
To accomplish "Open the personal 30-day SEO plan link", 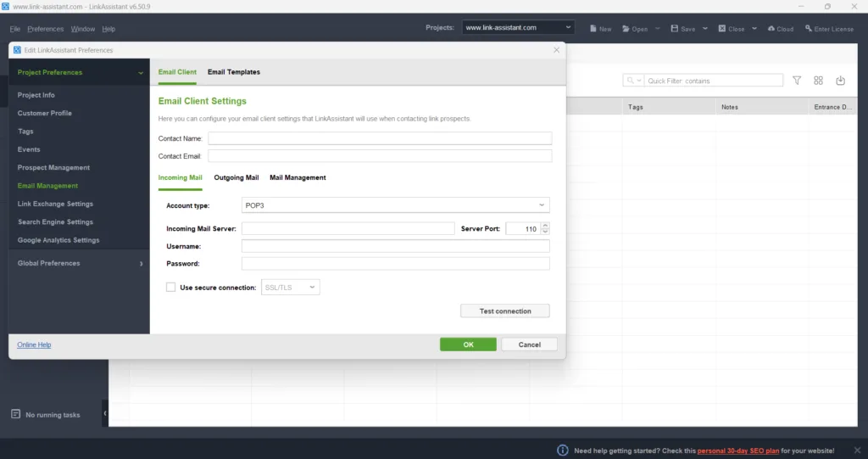I will (738, 451).
